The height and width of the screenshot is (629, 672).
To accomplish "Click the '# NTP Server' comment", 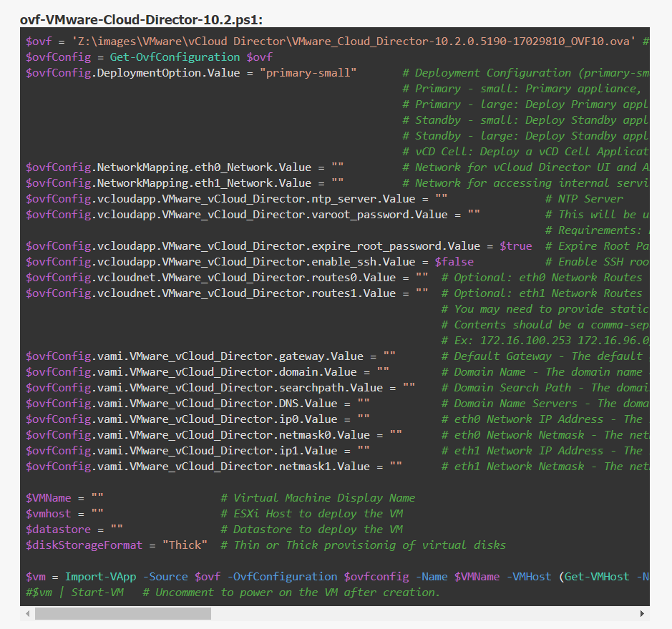I will (584, 199).
